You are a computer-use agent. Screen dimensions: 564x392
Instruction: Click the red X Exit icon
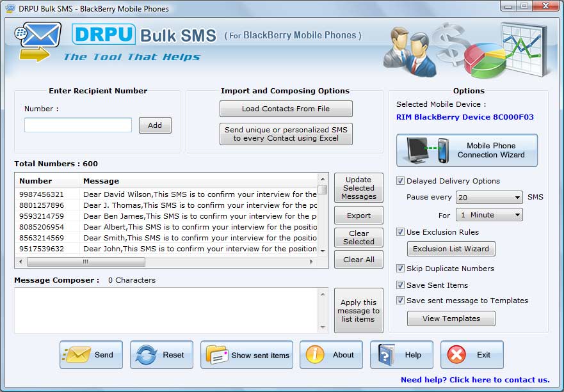click(x=456, y=355)
